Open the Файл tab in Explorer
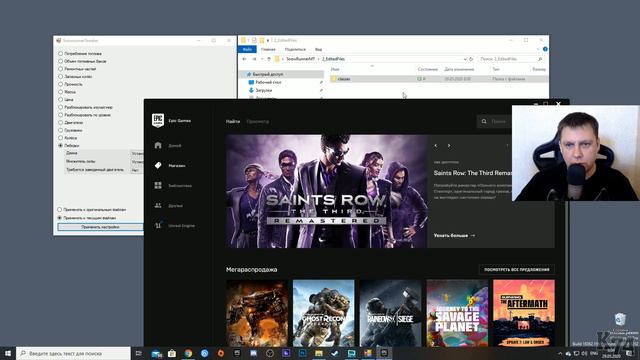The height and width of the screenshot is (360, 640). point(247,49)
